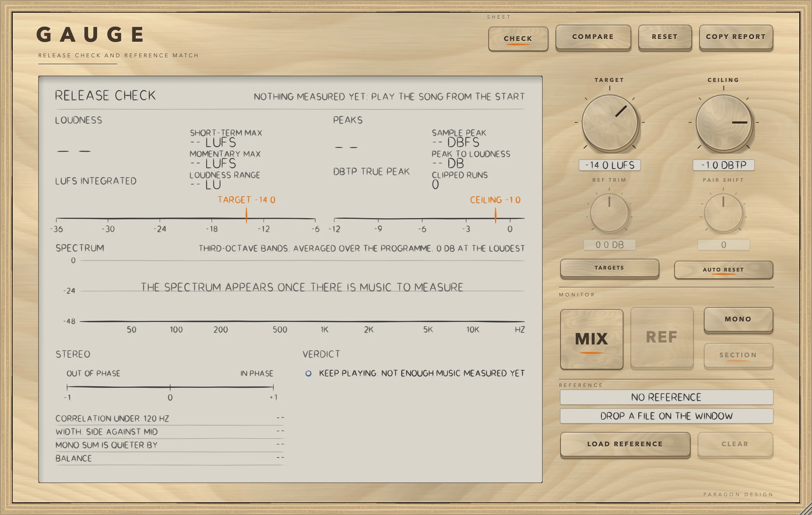The width and height of the screenshot is (812, 515).
Task: Click the pair shift 0 value field
Action: tap(723, 245)
